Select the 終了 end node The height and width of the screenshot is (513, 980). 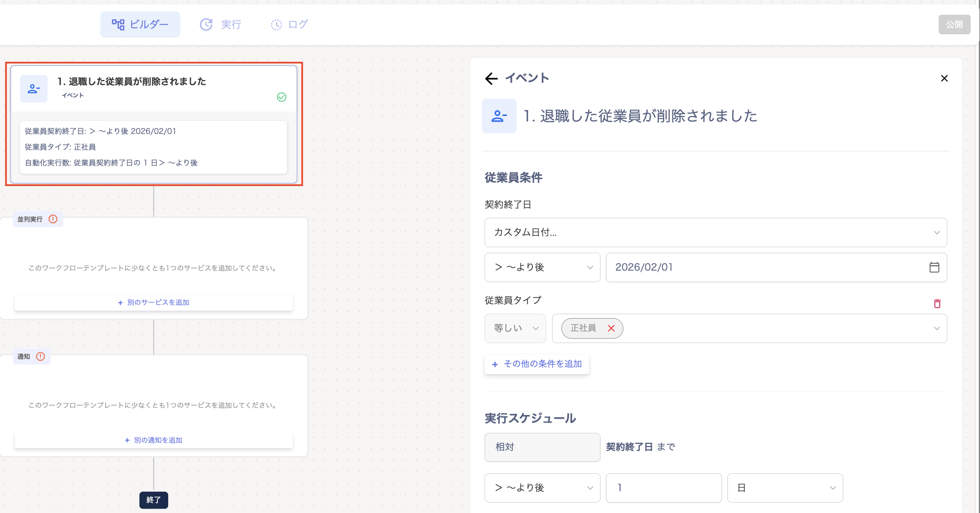pos(154,500)
